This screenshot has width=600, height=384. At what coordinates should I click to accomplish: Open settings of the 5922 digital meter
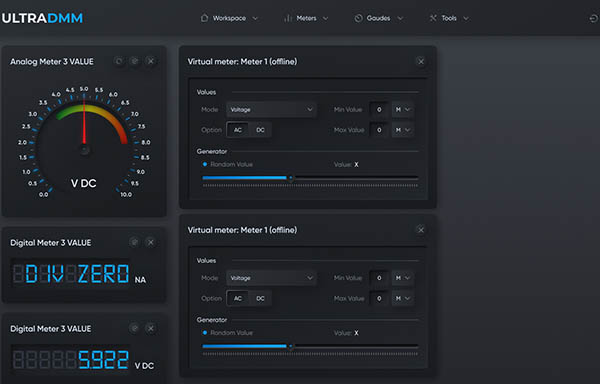tap(134, 329)
